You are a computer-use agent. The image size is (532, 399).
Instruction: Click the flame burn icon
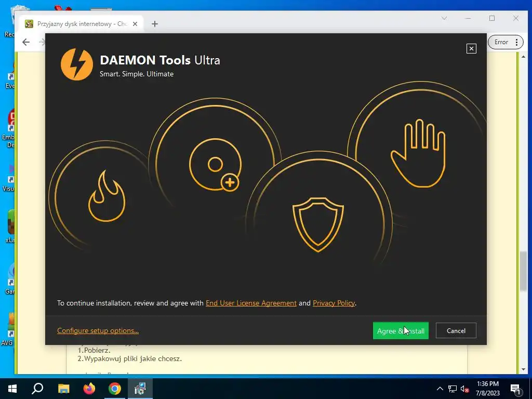(x=107, y=196)
